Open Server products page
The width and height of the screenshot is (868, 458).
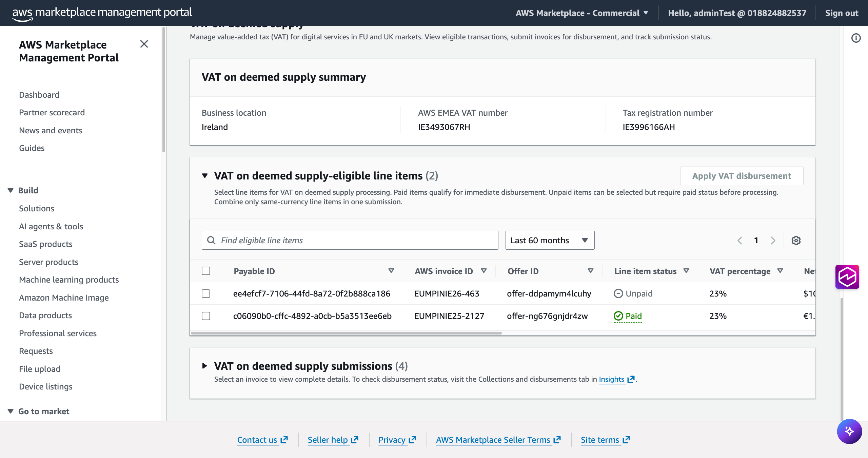point(49,262)
